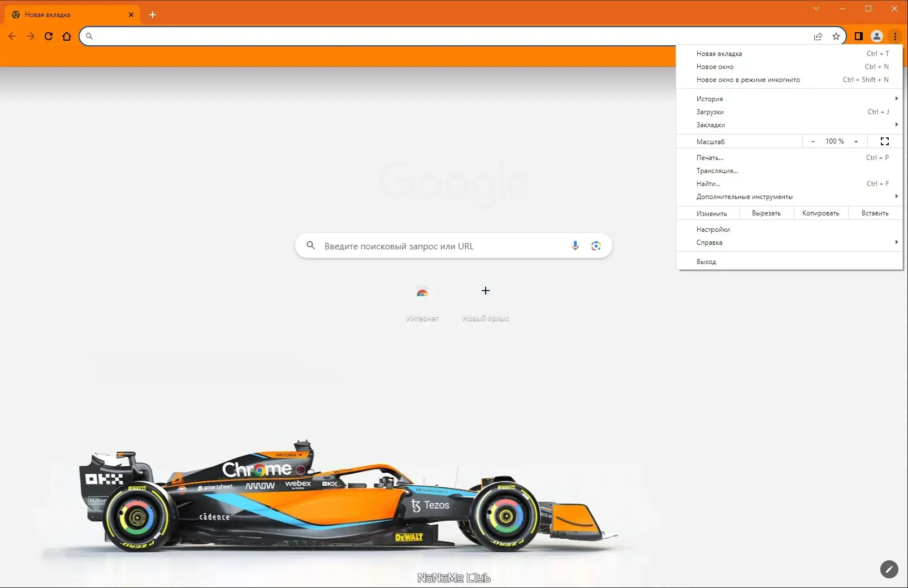Choose Новое окно menu item
The height and width of the screenshot is (588, 908).
click(789, 67)
